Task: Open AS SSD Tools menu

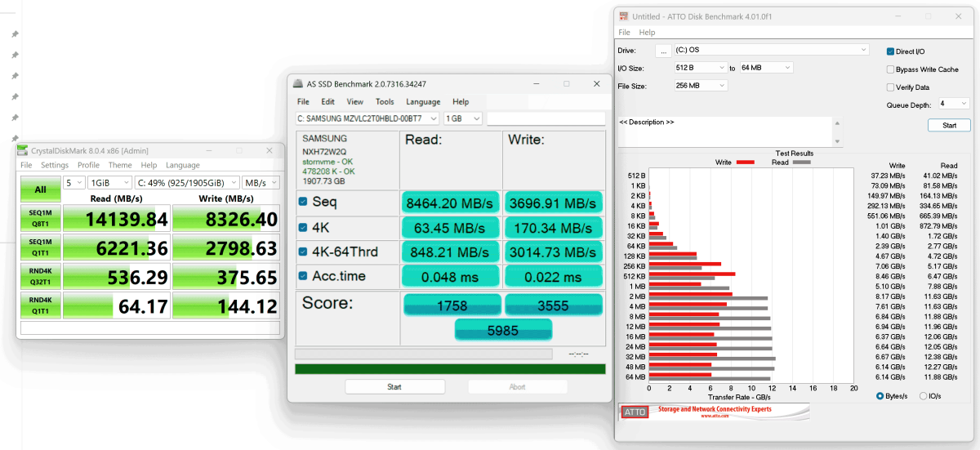Action: click(385, 102)
